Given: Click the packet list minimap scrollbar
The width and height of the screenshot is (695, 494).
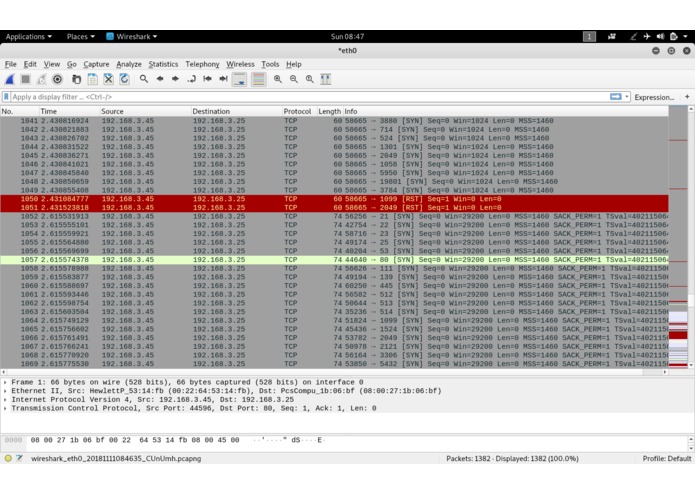Looking at the screenshot, I should point(678,237).
